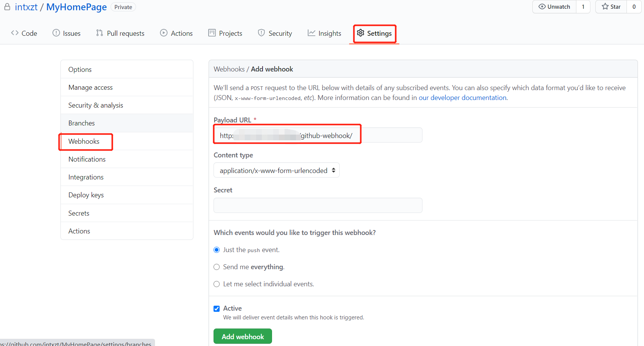Toggle the Active checkbox
644x346 pixels.
pos(217,308)
